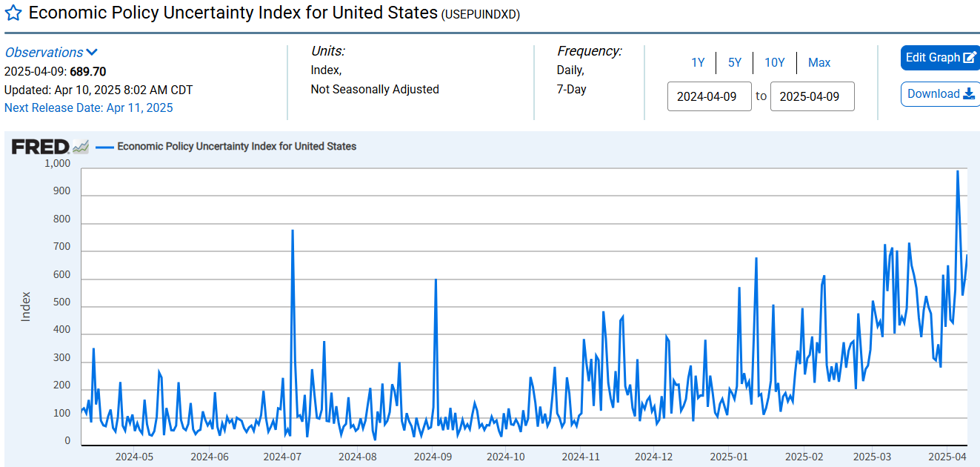Viewport: 980px width, 467px height.
Task: Open the Observations menu label
Action: 44,53
